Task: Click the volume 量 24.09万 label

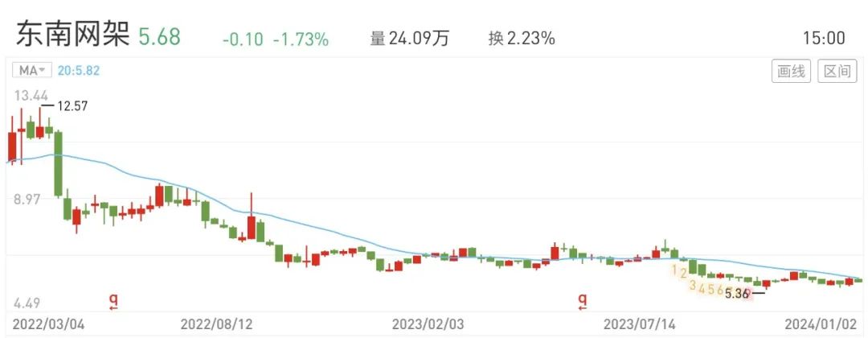Action: 410,39
